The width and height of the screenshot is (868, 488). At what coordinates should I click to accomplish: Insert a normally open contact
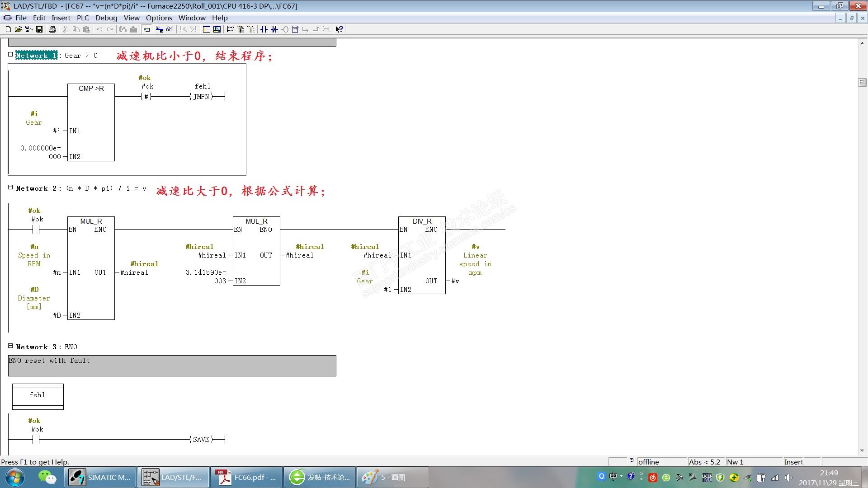[x=264, y=29]
